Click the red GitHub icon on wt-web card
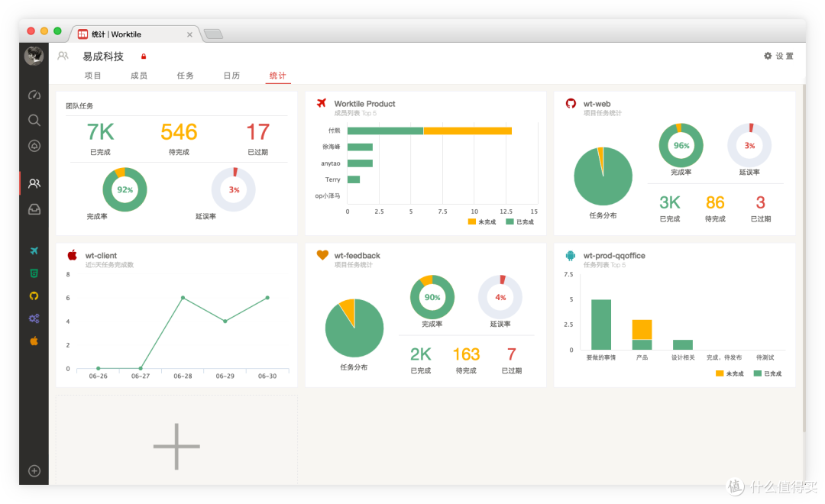The height and width of the screenshot is (504, 825). 571,103
